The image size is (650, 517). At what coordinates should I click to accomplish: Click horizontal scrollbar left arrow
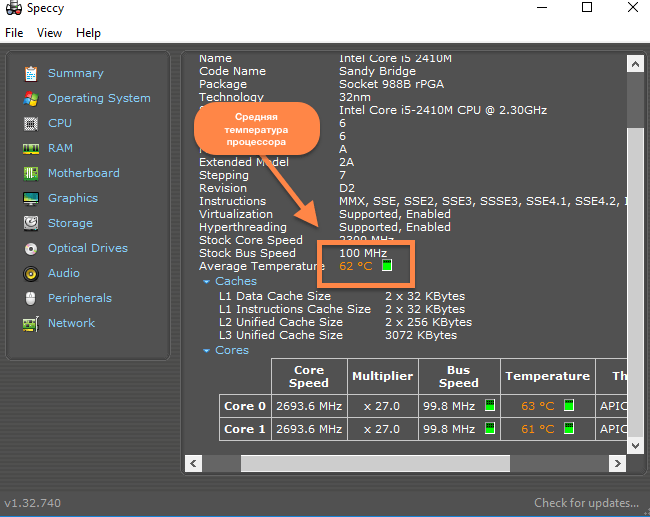[194, 463]
